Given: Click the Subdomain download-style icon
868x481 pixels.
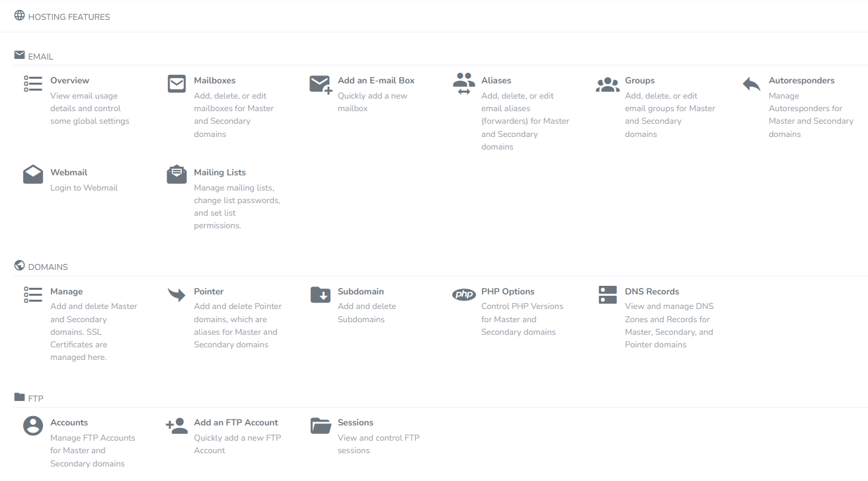Looking at the screenshot, I should pos(320,294).
